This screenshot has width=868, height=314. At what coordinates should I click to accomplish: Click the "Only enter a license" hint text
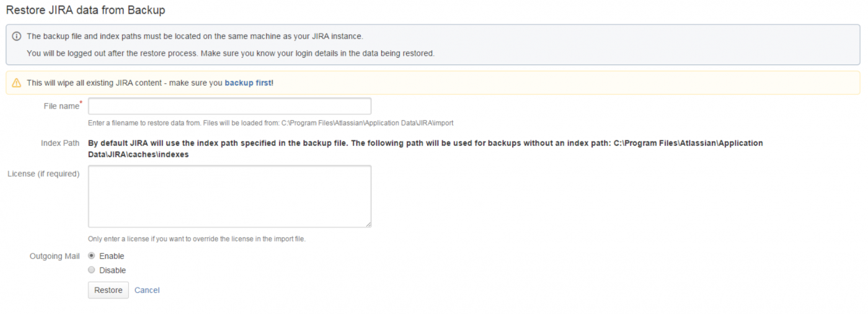tap(197, 239)
